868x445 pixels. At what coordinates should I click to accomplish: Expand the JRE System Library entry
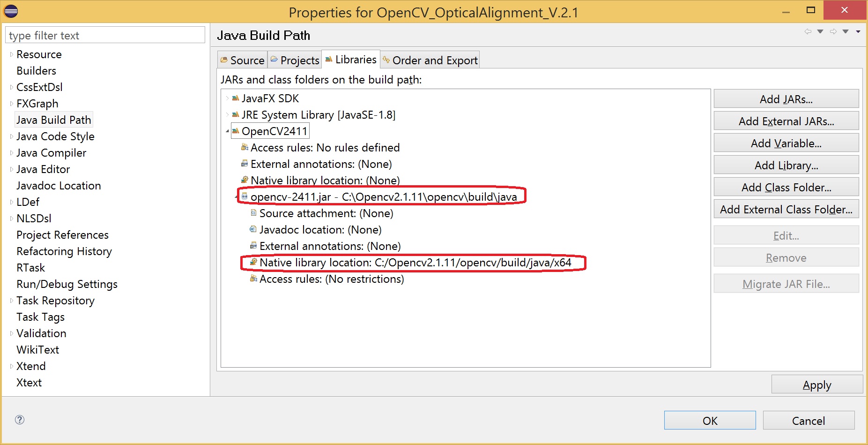pos(226,114)
